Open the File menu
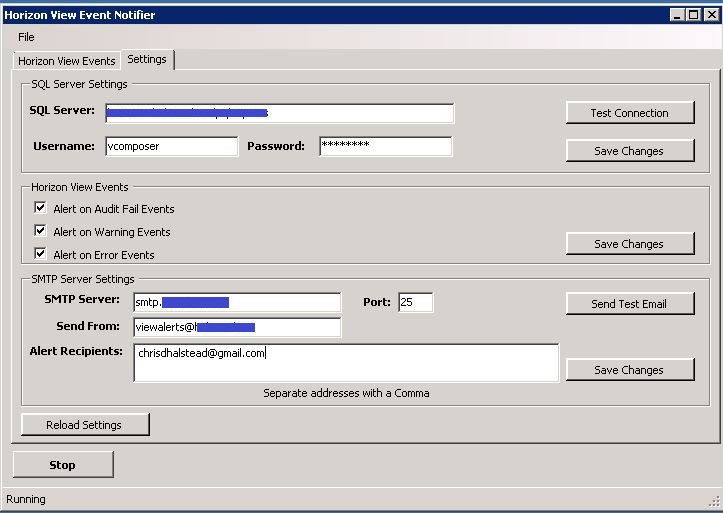 point(26,37)
